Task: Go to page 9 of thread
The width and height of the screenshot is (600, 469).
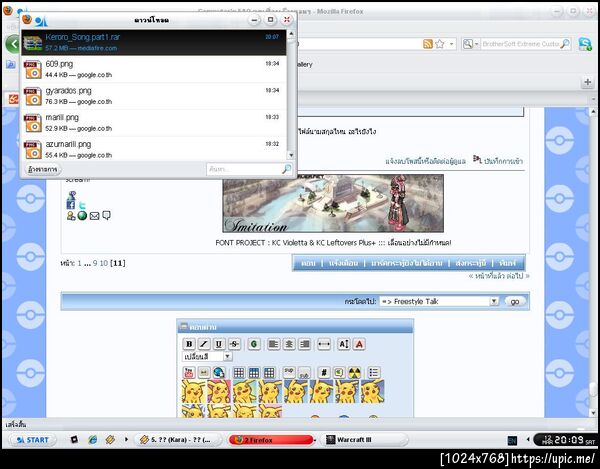Action: 95,263
